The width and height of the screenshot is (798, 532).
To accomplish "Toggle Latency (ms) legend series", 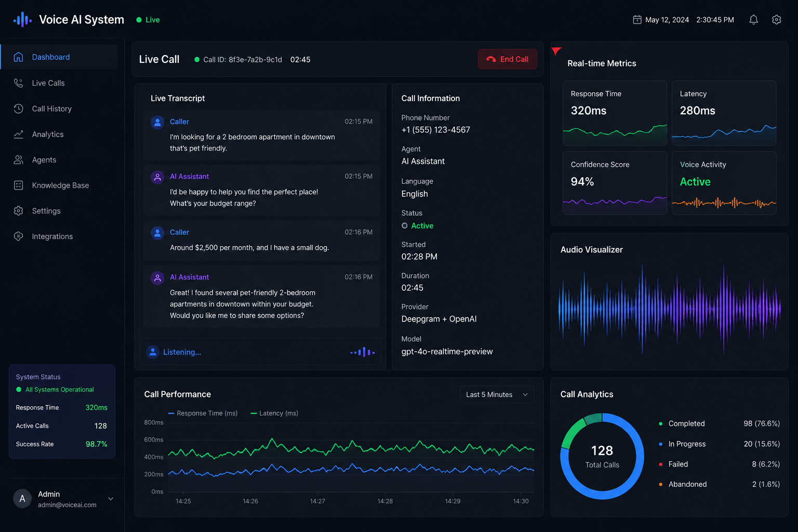I will point(274,413).
